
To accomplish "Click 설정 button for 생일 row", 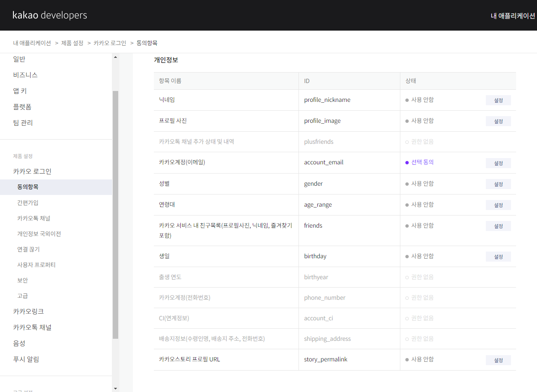I will 498,257.
